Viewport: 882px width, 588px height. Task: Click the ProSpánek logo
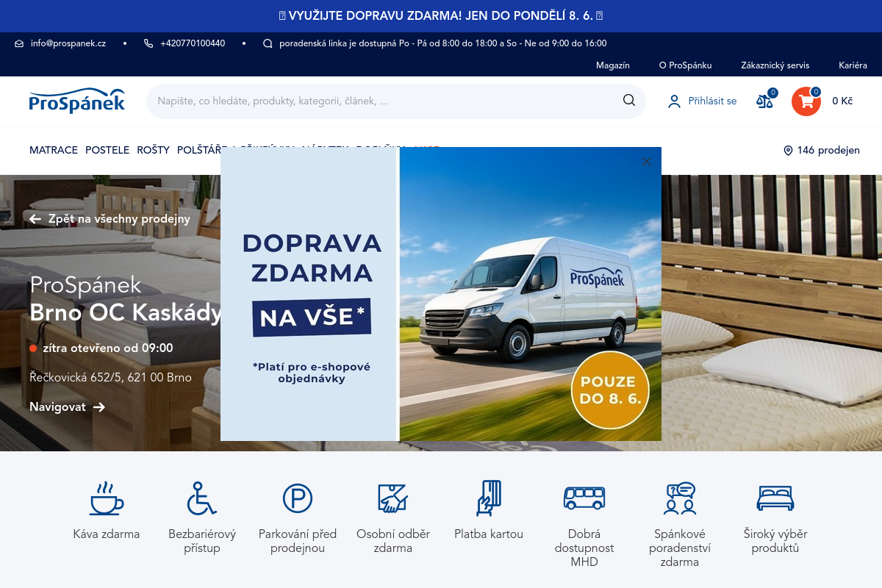click(x=77, y=101)
